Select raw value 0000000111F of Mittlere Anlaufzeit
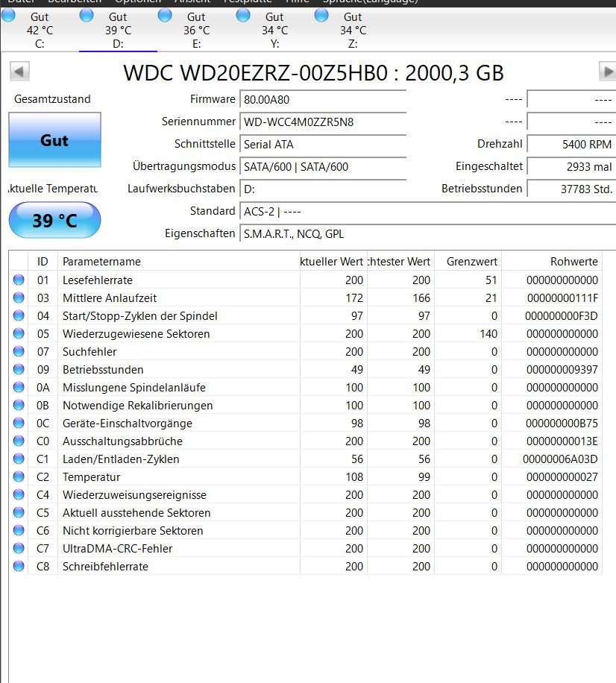This screenshot has height=683, width=616. [x=562, y=298]
